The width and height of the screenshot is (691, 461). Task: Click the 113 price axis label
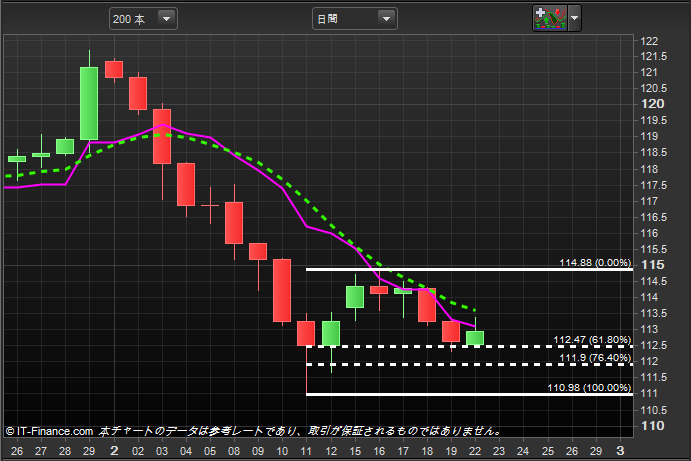click(649, 329)
